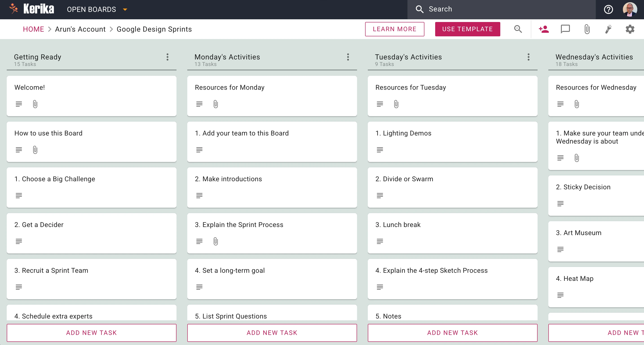Open attachment icon on Welcome! card
The image size is (644, 345).
tap(35, 104)
